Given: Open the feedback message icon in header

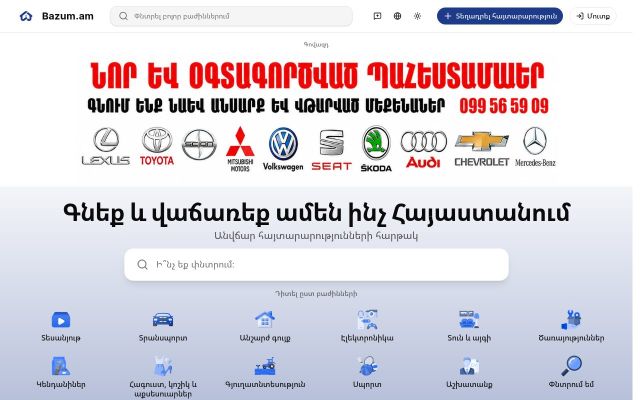Looking at the screenshot, I should 378,16.
